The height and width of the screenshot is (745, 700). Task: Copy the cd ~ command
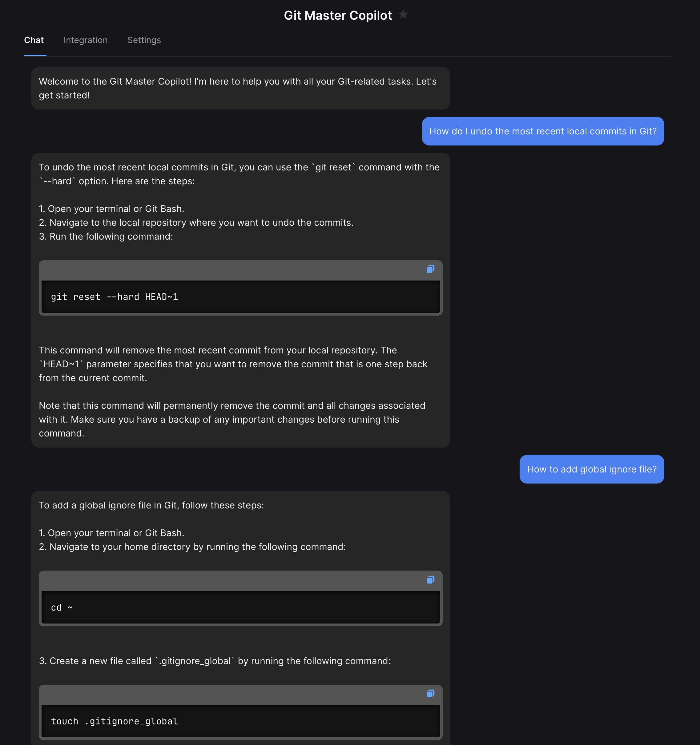point(430,580)
